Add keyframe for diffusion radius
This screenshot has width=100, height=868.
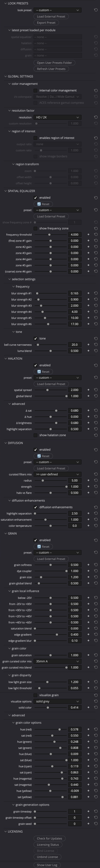click(89, 481)
